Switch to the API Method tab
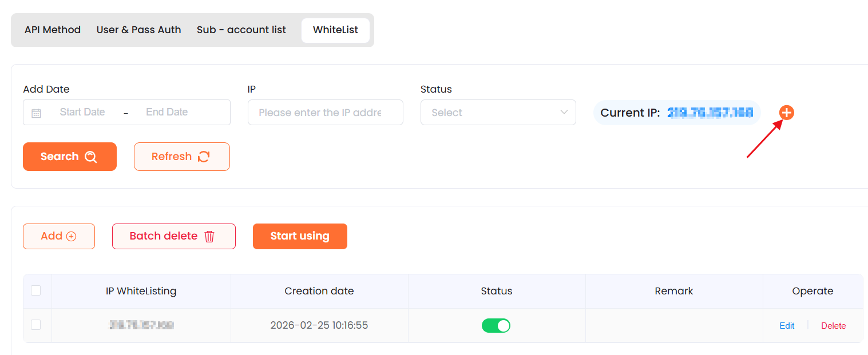Image resolution: width=868 pixels, height=355 pixels. pyautogui.click(x=53, y=30)
